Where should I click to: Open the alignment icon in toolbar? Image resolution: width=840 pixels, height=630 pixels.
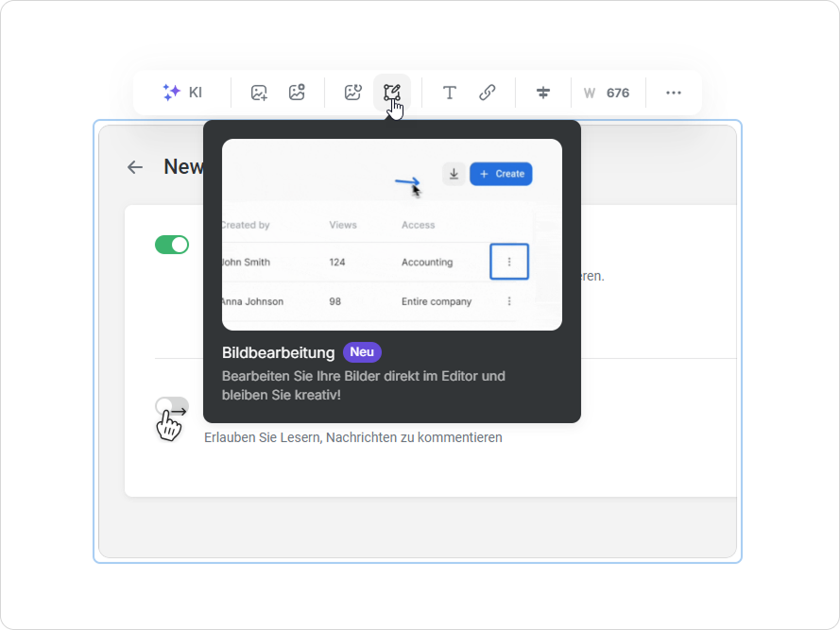pos(543,93)
